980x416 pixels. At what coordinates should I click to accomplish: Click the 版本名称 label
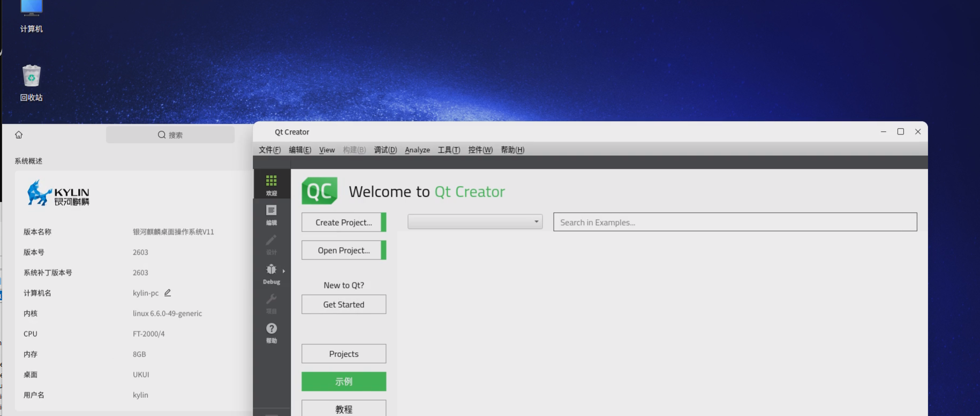coord(37,232)
